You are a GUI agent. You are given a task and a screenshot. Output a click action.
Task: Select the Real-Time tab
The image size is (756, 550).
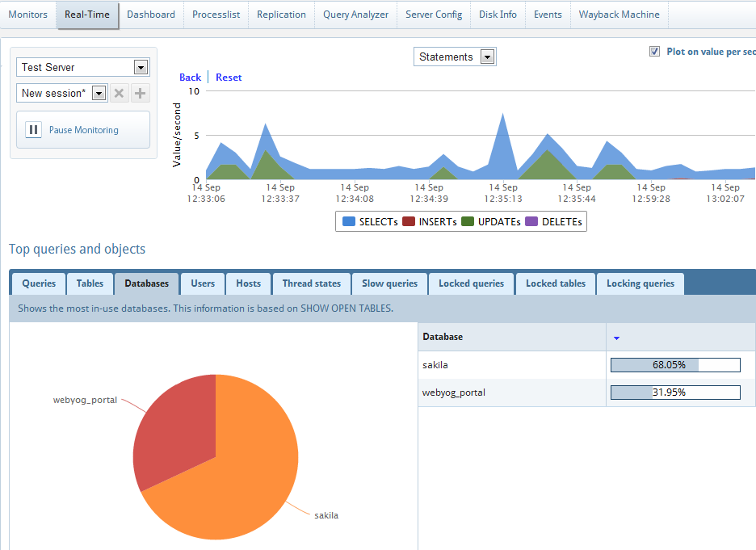(87, 15)
